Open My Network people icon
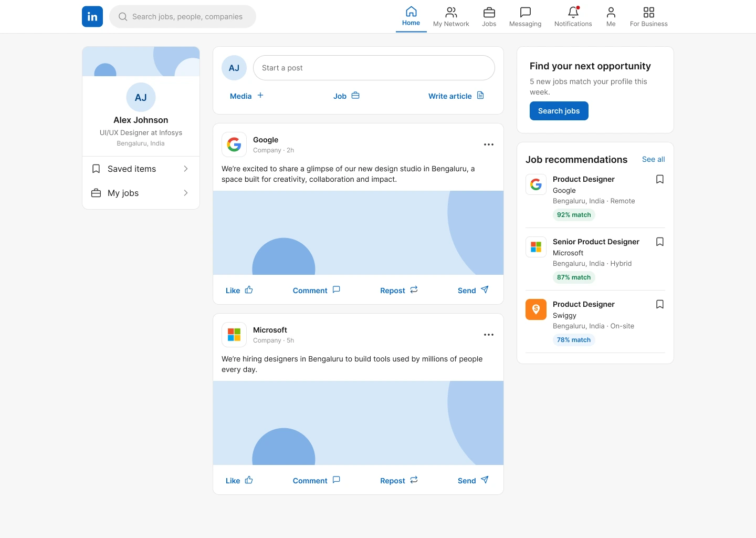This screenshot has width=756, height=538. click(451, 12)
